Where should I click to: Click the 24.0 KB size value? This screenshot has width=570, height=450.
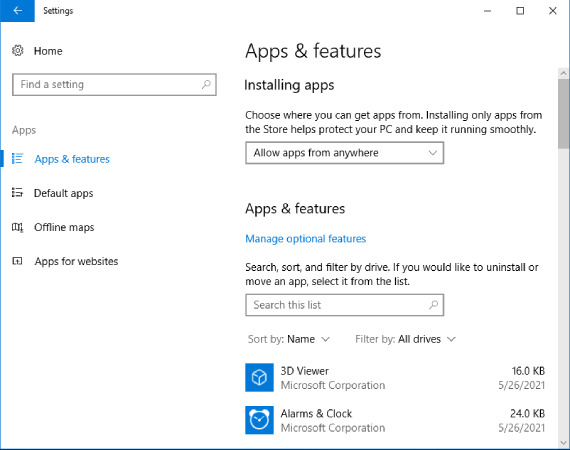[527, 413]
